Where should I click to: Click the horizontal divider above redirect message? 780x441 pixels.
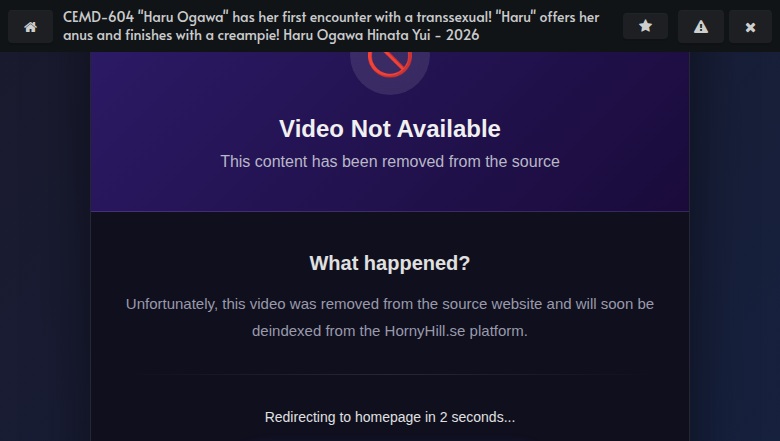[390, 374]
